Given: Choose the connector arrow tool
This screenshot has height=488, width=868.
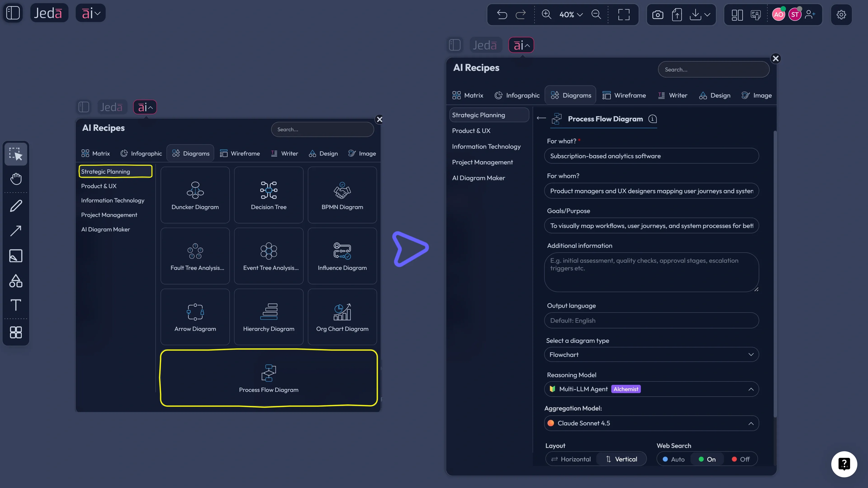Looking at the screenshot, I should pos(15,231).
